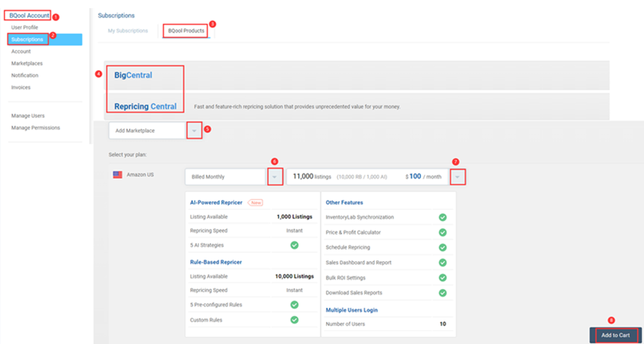Open the Add Marketplace dropdown arrow
The height and width of the screenshot is (344, 644).
194,130
